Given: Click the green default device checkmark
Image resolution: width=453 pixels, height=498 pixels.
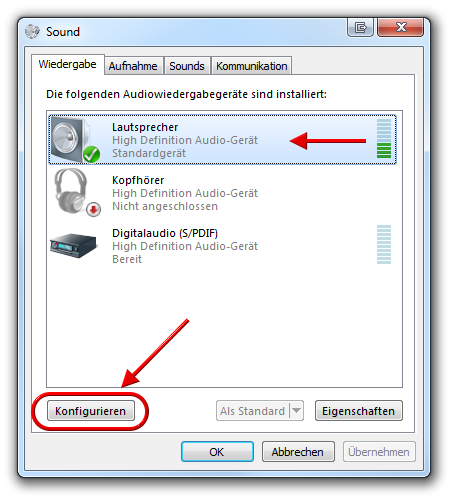Looking at the screenshot, I should click(x=91, y=154).
